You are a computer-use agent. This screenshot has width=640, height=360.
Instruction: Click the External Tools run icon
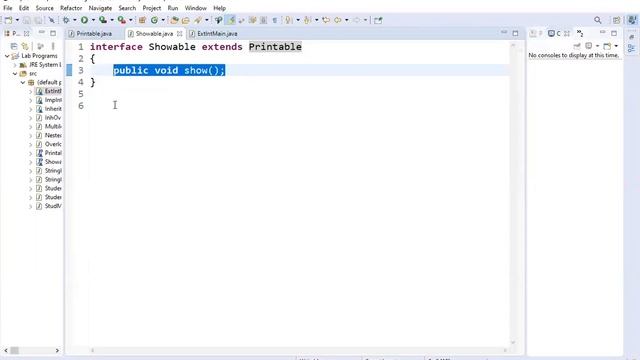click(122, 20)
